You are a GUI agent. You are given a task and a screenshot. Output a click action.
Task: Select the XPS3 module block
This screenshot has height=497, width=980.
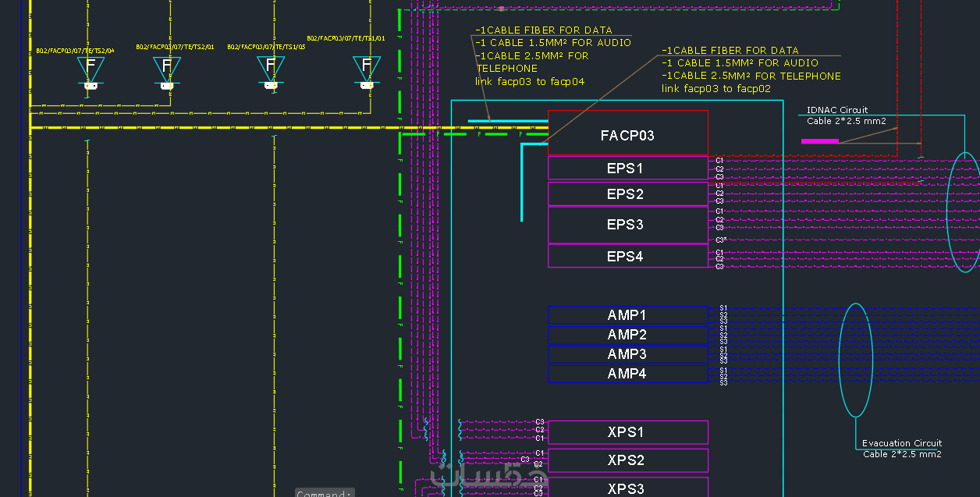[628, 488]
